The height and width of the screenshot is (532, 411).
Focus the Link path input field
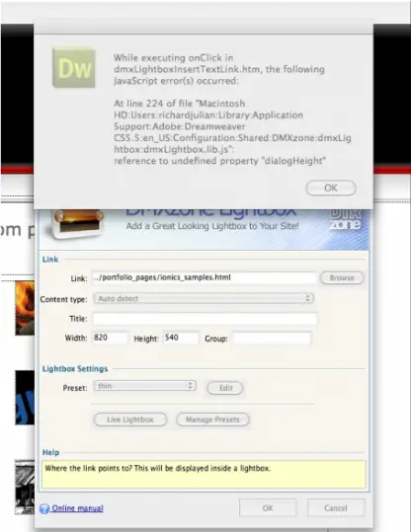coord(205,278)
